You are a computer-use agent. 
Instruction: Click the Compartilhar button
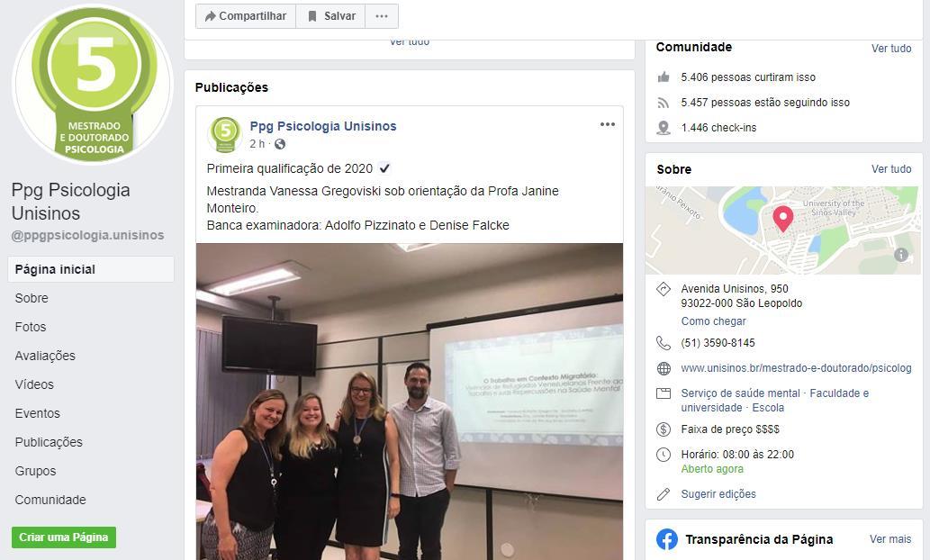pyautogui.click(x=246, y=16)
